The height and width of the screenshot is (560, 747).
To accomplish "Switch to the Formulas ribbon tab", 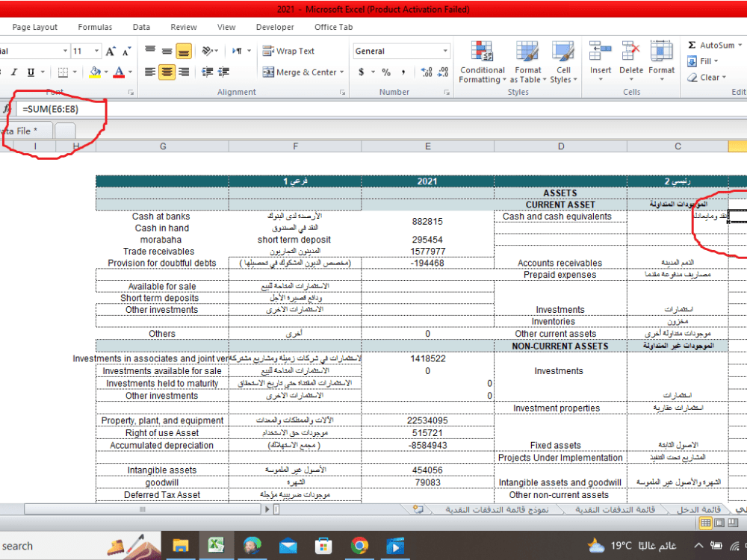I will click(95, 27).
